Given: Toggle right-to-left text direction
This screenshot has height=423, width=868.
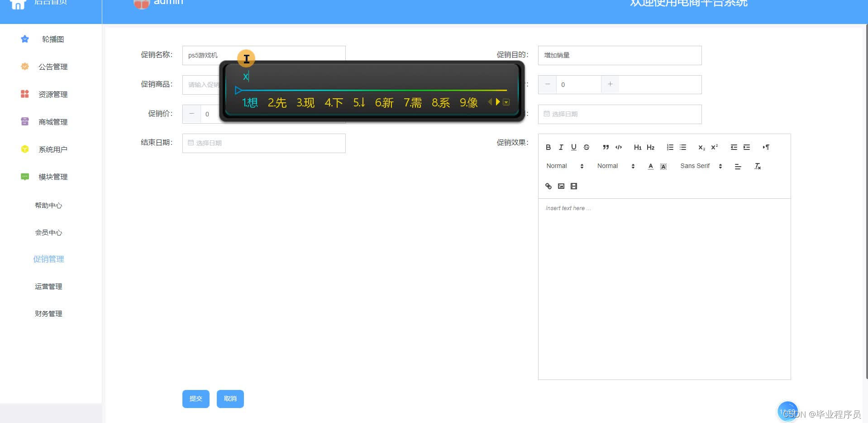Looking at the screenshot, I should coord(766,147).
